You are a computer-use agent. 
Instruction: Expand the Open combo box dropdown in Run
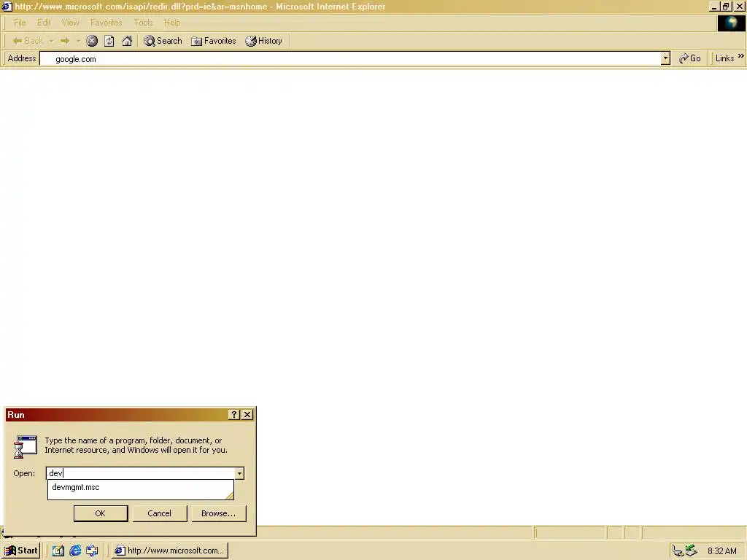point(239,473)
